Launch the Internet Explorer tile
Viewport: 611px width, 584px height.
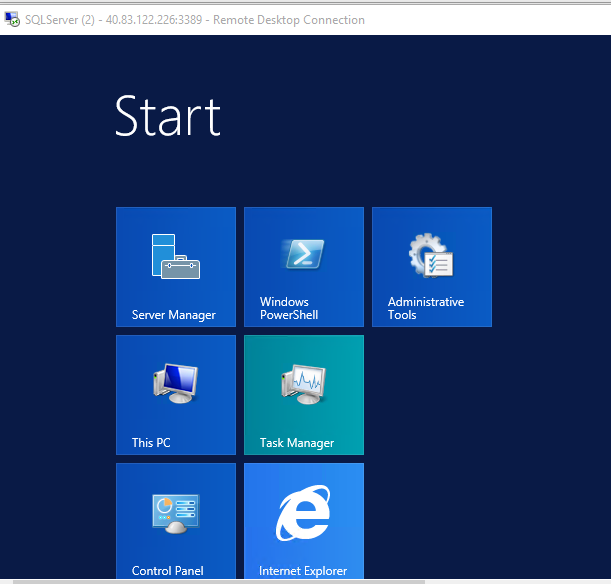pyautogui.click(x=304, y=521)
